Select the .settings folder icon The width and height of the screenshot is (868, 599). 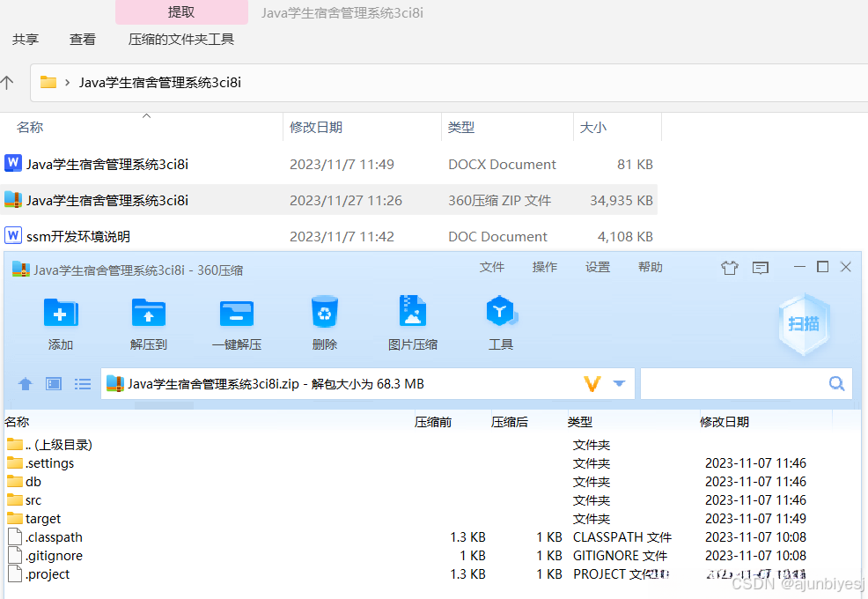15,462
